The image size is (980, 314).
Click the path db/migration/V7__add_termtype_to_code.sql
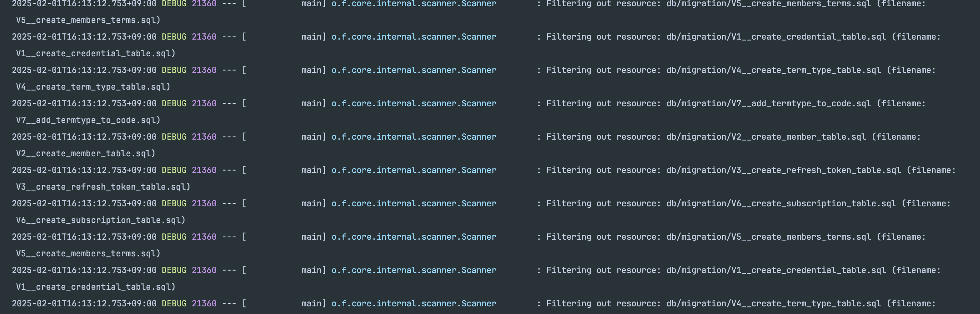click(768, 104)
